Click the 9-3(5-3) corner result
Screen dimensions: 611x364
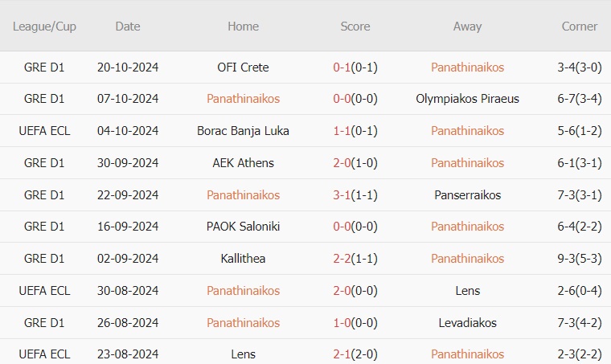click(x=579, y=259)
